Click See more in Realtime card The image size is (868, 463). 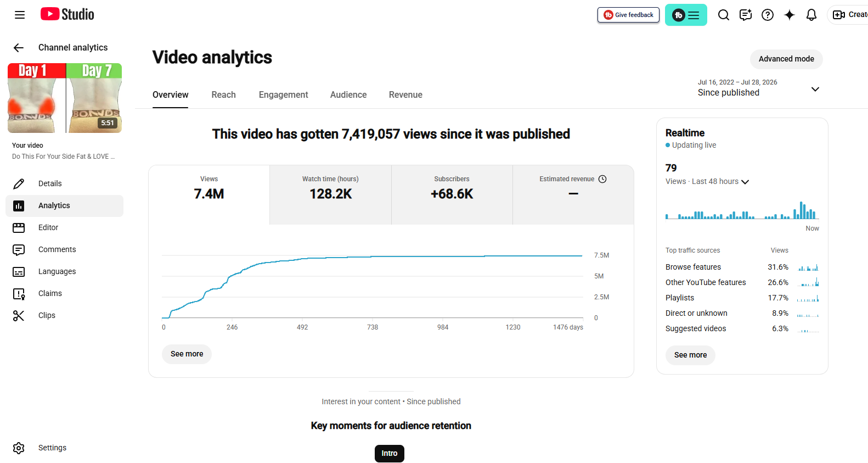tap(690, 355)
